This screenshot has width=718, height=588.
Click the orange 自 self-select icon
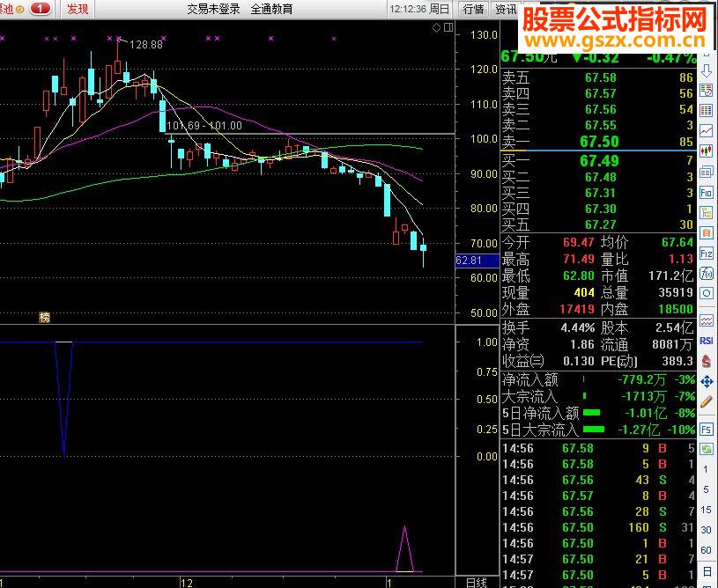tap(706, 233)
